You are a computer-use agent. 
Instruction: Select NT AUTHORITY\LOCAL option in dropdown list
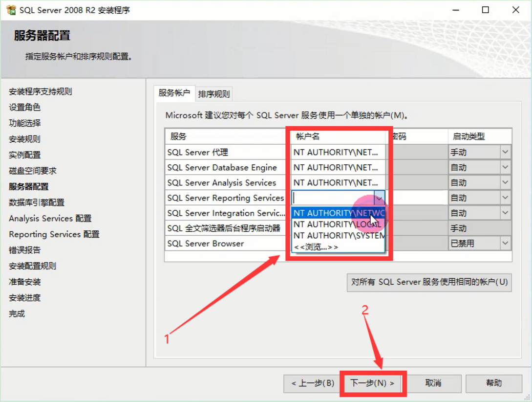338,224
